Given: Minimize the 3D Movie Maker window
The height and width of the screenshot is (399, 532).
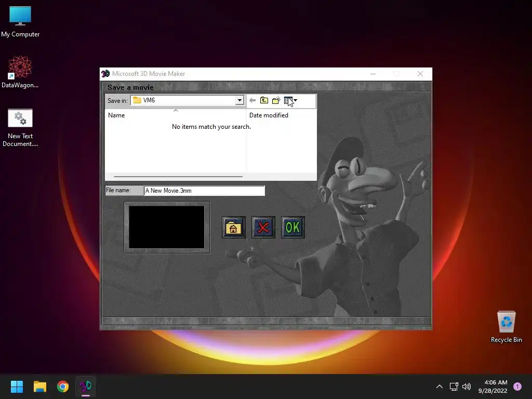Looking at the screenshot, I should [373, 74].
